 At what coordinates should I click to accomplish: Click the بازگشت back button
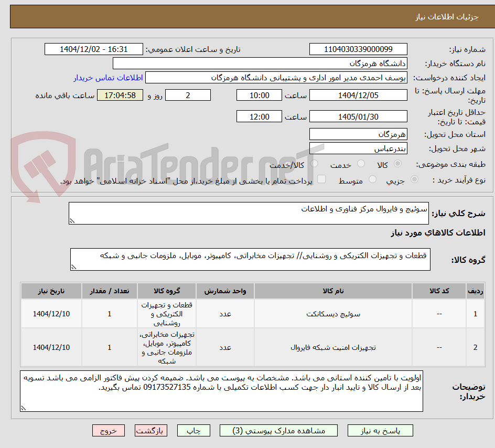[x=151, y=431]
